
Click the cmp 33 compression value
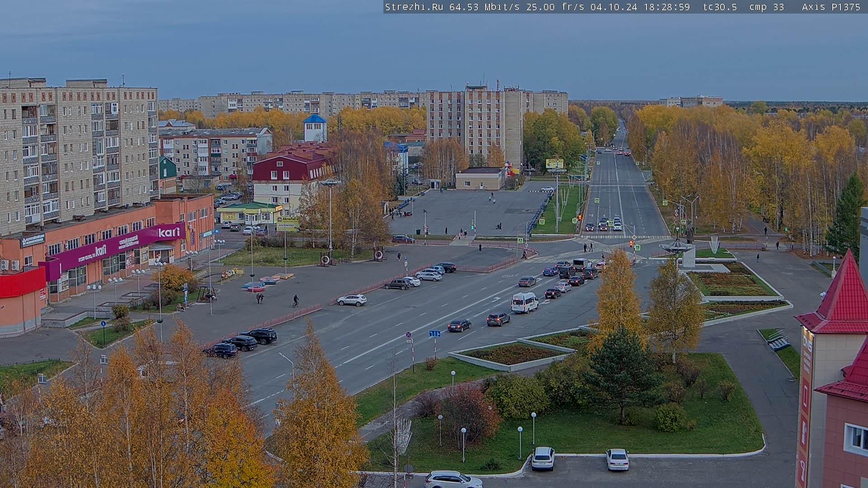(x=766, y=7)
